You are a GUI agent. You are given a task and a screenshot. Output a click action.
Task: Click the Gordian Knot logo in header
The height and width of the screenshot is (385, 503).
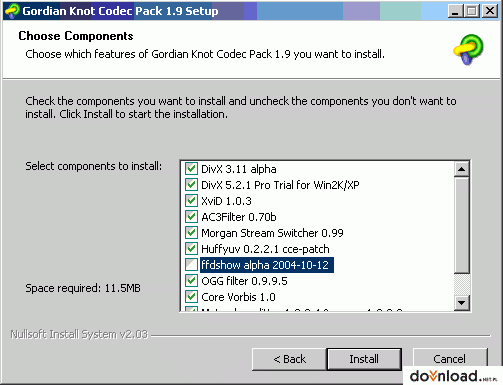(468, 49)
